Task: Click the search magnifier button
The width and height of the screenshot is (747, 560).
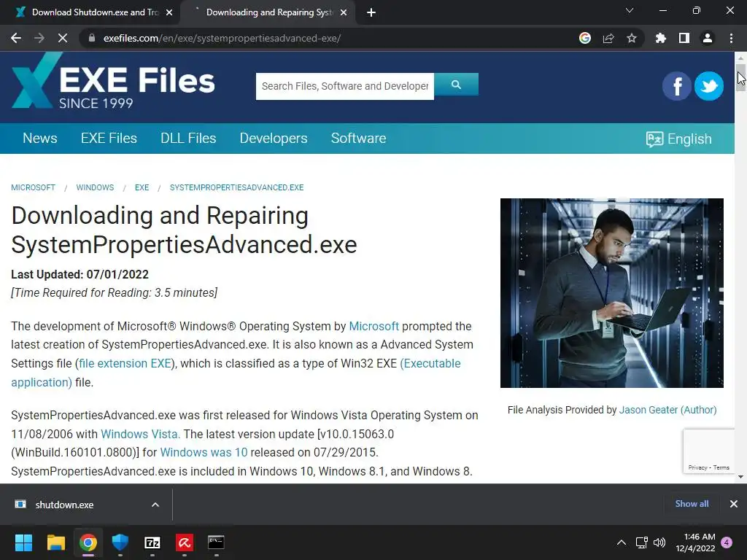Action: coord(456,85)
